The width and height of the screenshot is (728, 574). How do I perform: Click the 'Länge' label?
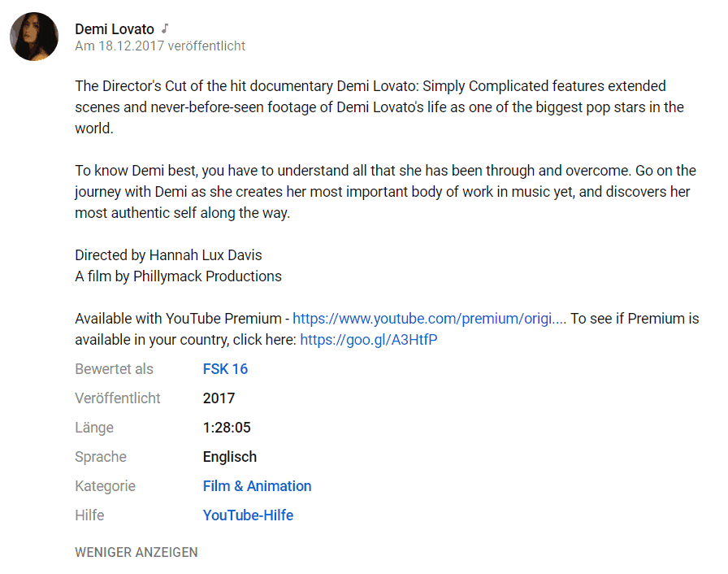tap(94, 428)
